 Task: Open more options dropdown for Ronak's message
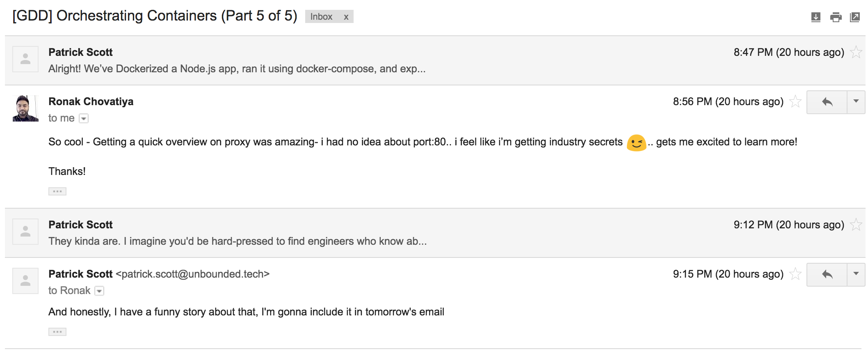[856, 102]
